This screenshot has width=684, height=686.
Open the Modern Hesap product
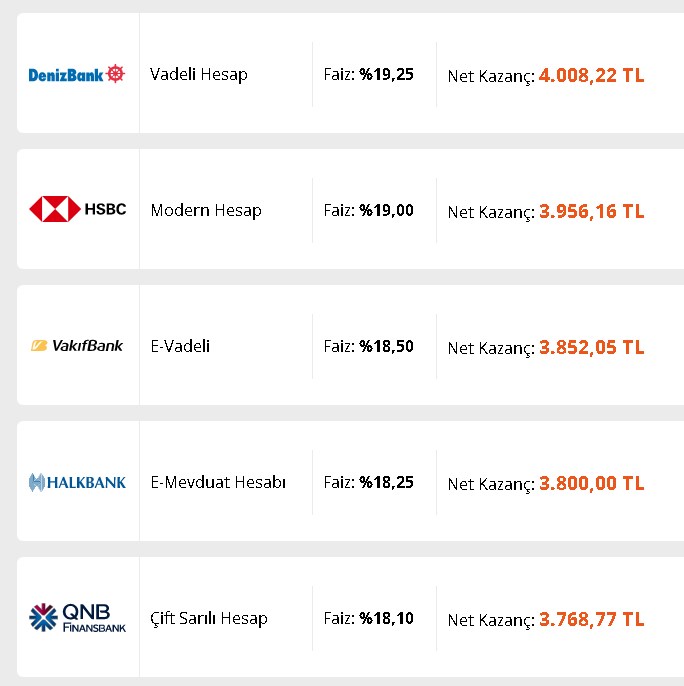206,210
